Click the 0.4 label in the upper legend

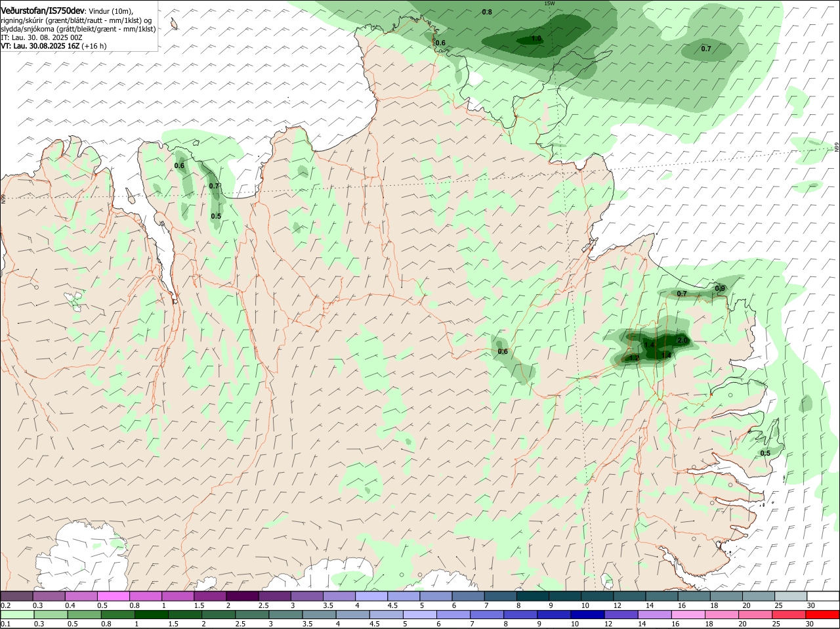(70, 605)
